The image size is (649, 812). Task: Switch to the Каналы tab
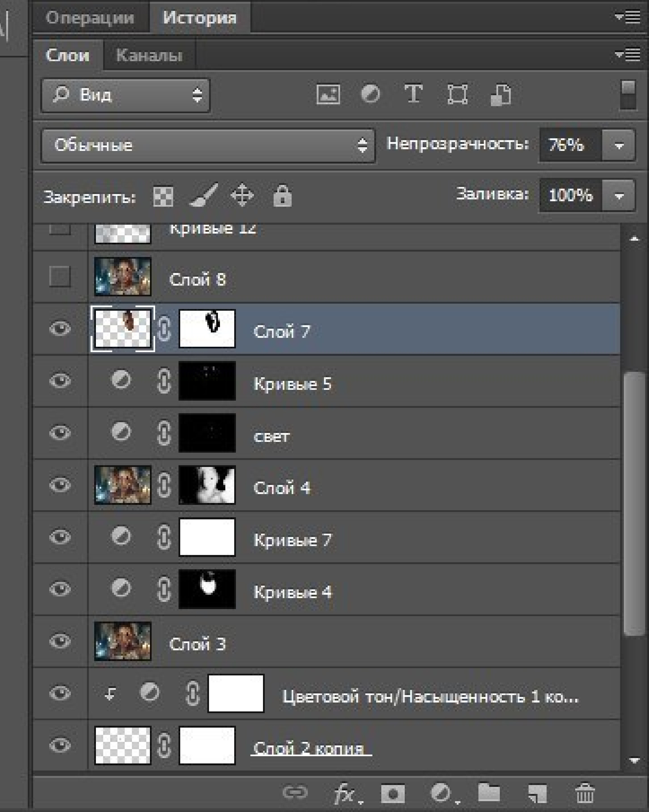[149, 55]
